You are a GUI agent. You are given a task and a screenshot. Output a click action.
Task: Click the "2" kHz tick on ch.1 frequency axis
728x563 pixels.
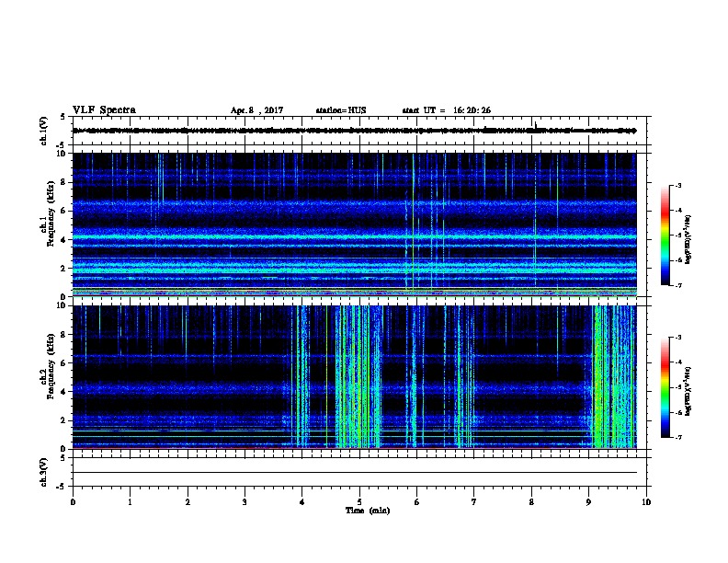coord(63,268)
